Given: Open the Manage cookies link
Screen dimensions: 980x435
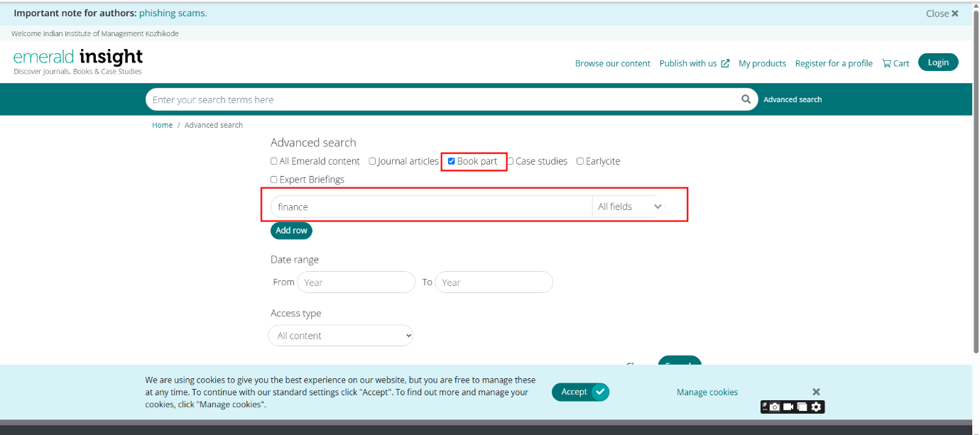Looking at the screenshot, I should pyautogui.click(x=707, y=392).
